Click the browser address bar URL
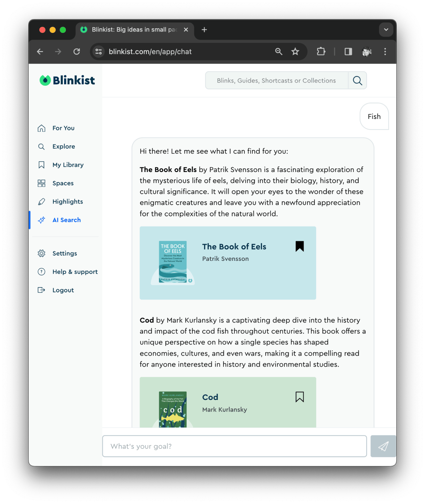Image resolution: width=425 pixels, height=504 pixels. pyautogui.click(x=150, y=52)
